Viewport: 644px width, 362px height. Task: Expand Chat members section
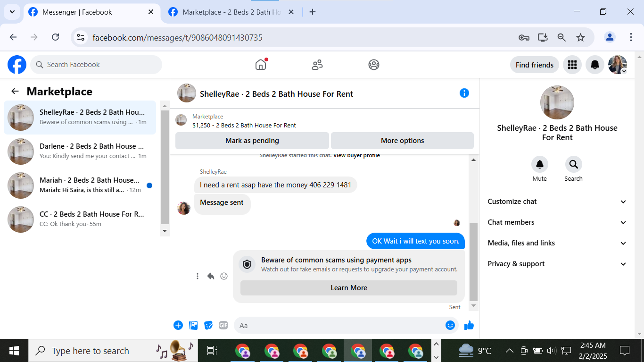pos(557,222)
